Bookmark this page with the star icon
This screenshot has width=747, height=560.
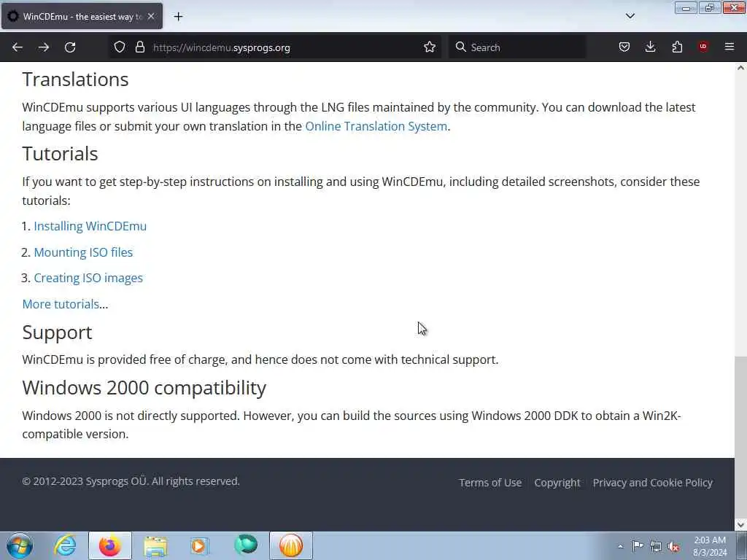429,47
